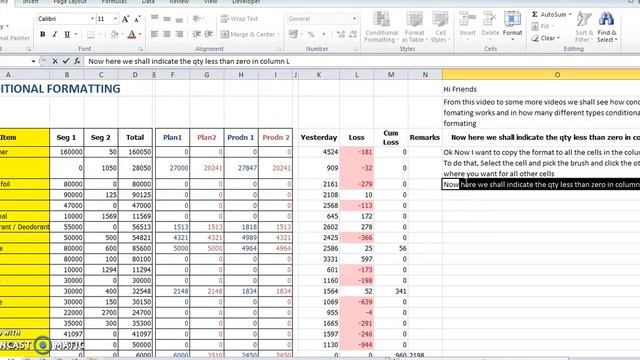Select column L header

tap(357, 75)
